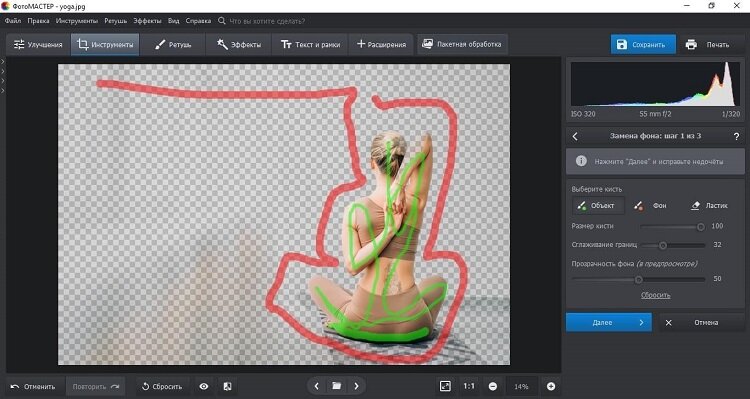Click the Замена фона: шаг 1 из 3 title
This screenshot has width=750, height=399.
click(x=655, y=136)
